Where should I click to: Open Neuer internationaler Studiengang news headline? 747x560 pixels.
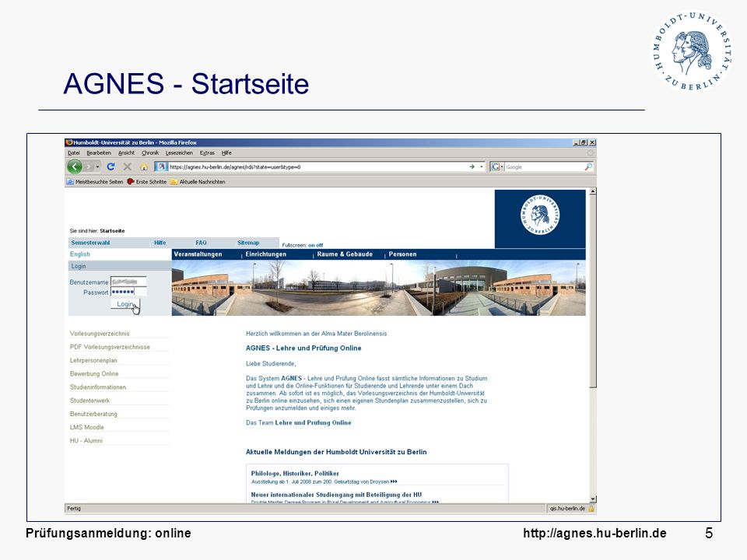point(336,495)
